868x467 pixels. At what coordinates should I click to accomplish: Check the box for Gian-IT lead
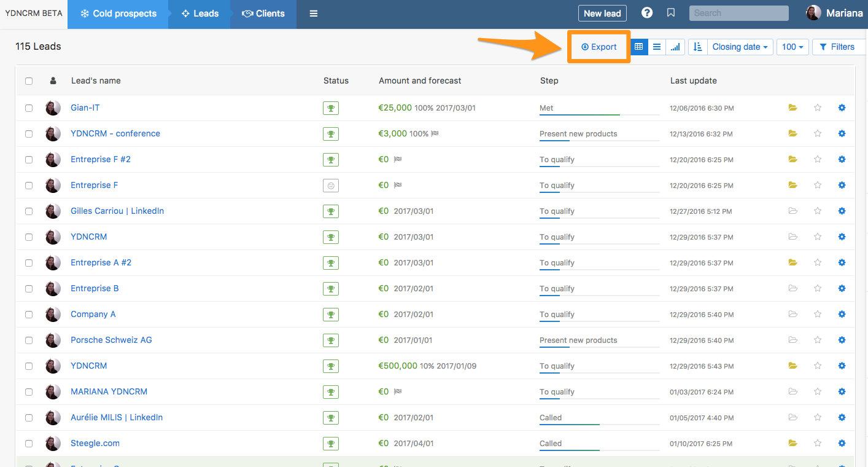click(x=29, y=108)
